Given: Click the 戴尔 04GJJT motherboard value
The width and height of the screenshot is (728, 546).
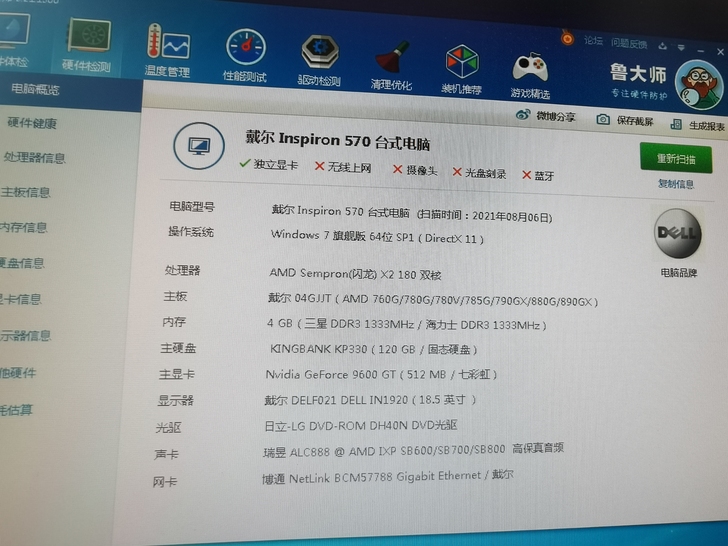Looking at the screenshot, I should coord(433,300).
